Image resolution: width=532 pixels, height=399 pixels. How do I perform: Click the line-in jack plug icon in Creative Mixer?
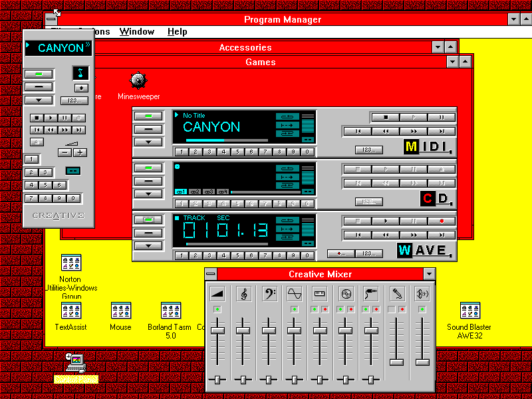pos(371,294)
